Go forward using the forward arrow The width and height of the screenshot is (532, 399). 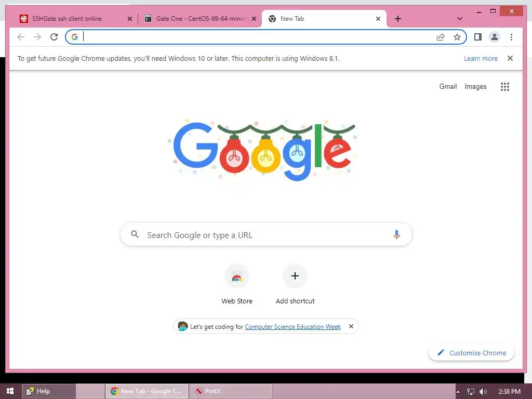(37, 37)
